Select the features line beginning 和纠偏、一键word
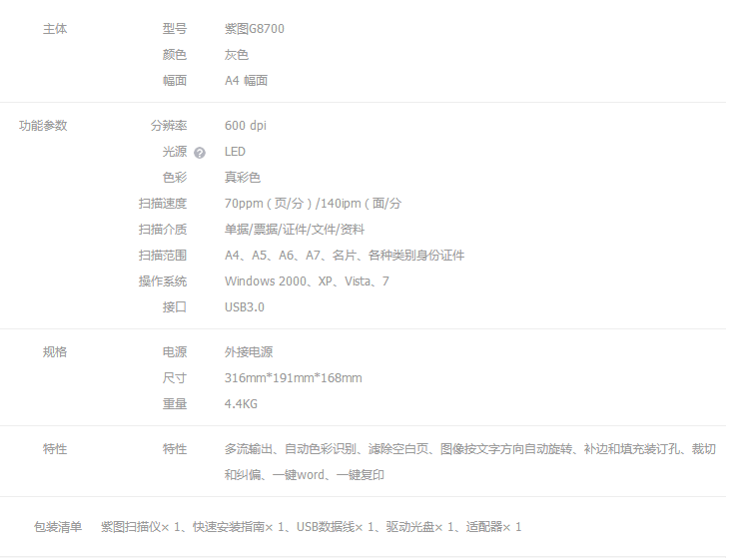Viewport: 756px width, 558px height. [x=305, y=475]
